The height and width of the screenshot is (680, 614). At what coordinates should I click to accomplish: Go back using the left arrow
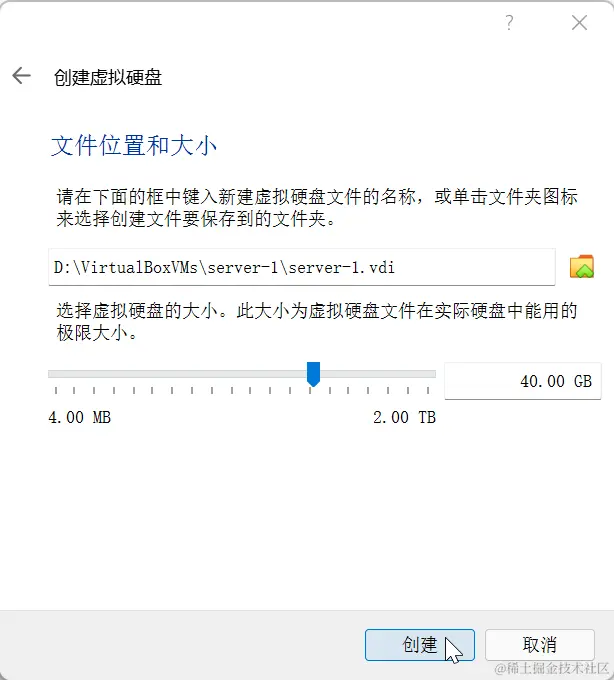point(21,76)
